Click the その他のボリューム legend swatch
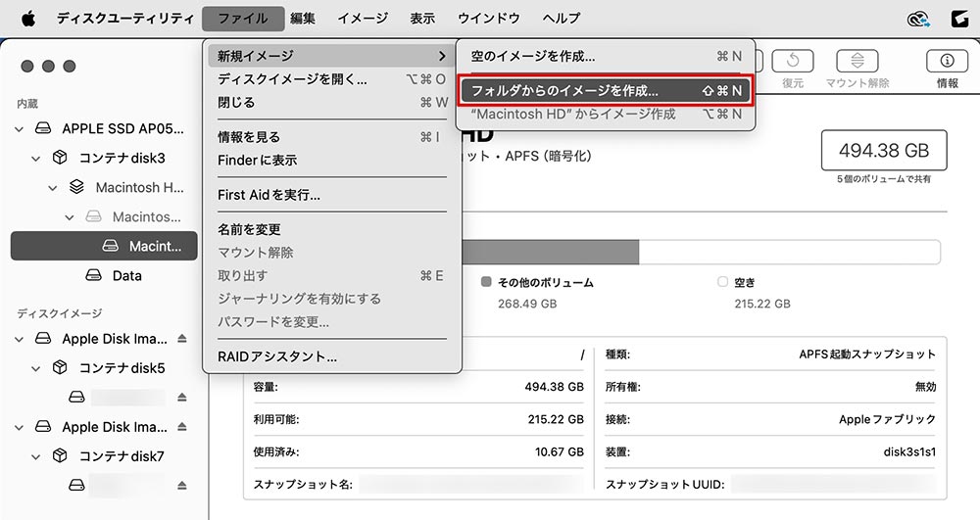Screen dimensions: 980x520 (x=486, y=282)
